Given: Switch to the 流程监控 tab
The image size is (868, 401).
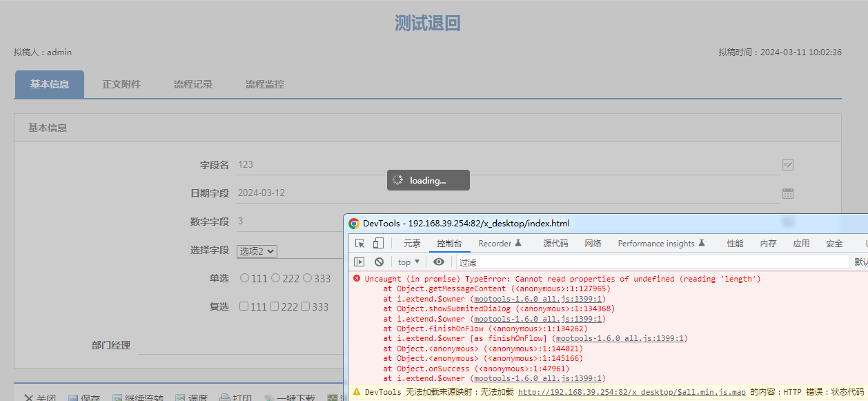Looking at the screenshot, I should tap(265, 84).
